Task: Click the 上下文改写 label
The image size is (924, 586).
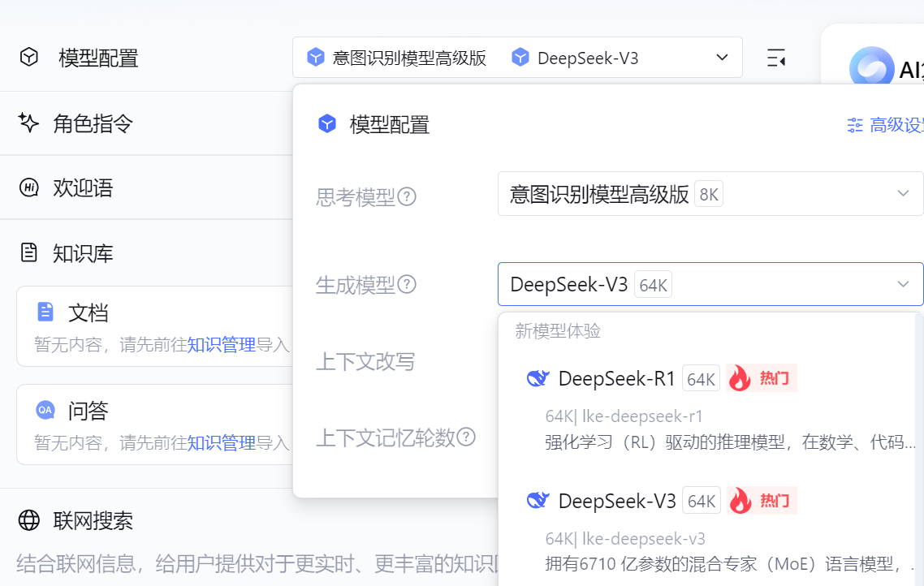Action: point(365,362)
